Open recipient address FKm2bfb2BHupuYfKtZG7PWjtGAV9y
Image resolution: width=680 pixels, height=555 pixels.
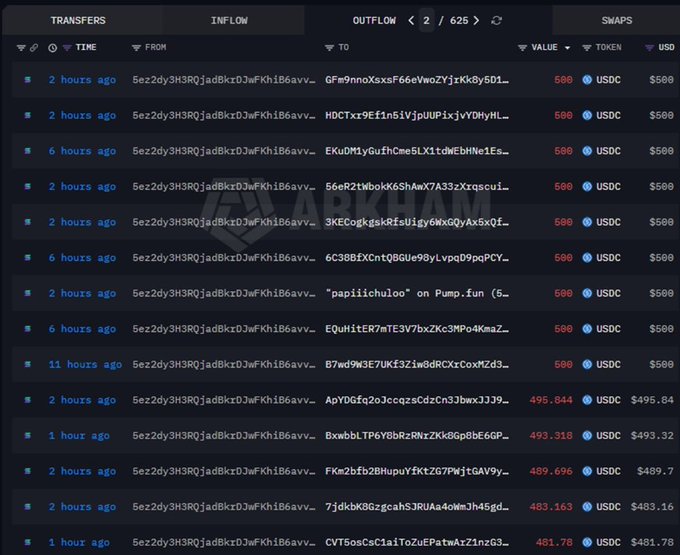(417, 471)
